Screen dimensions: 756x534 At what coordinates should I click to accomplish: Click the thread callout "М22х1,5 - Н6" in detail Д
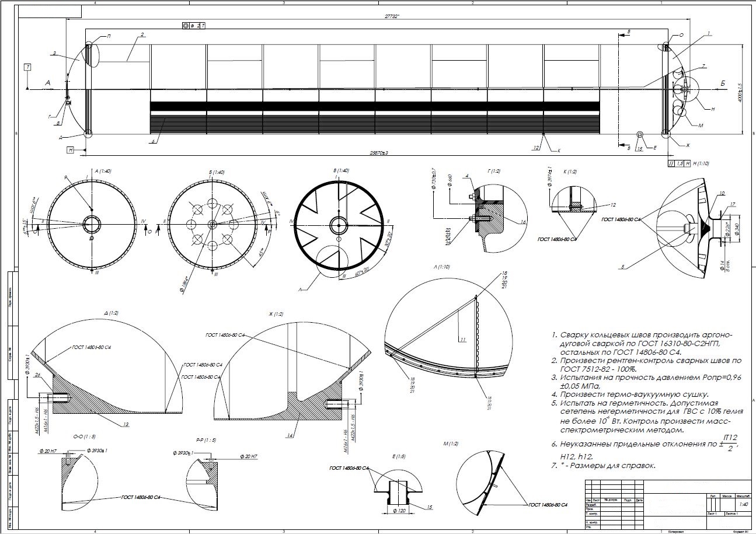(x=36, y=421)
